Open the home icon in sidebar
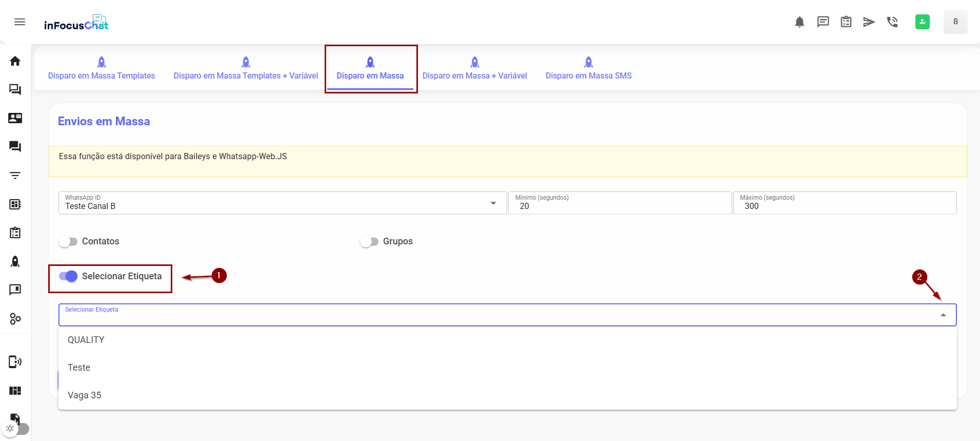 pos(15,61)
